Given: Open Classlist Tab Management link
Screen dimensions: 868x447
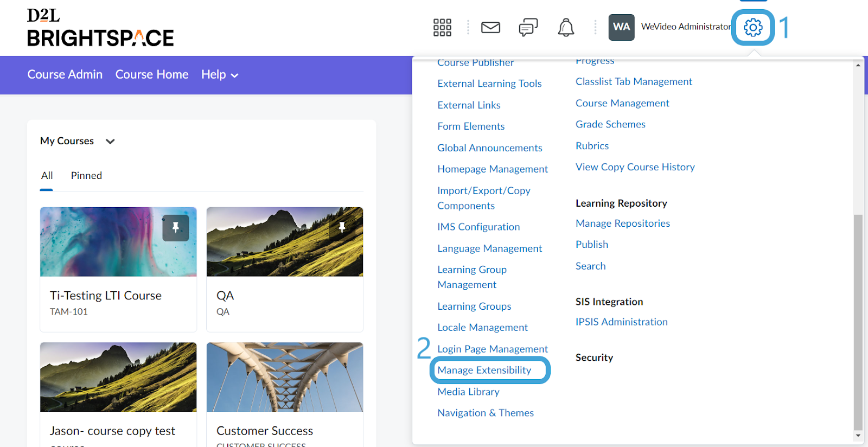Looking at the screenshot, I should pyautogui.click(x=634, y=81).
